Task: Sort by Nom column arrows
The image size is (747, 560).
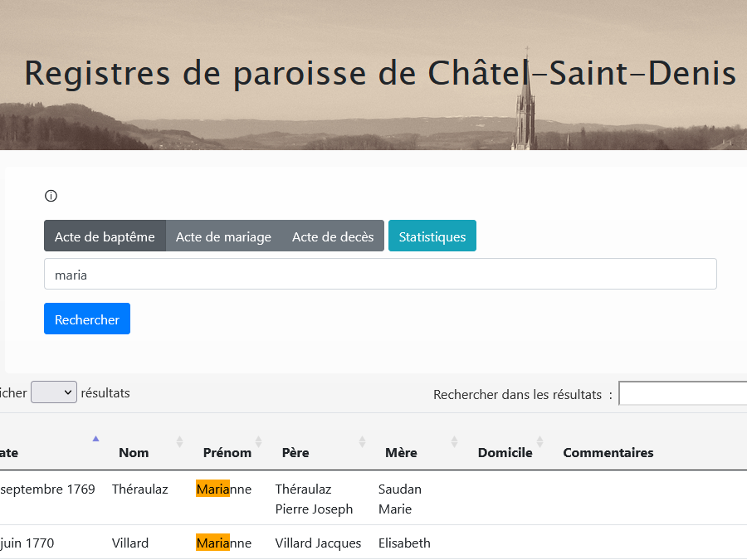Action: pyautogui.click(x=179, y=442)
